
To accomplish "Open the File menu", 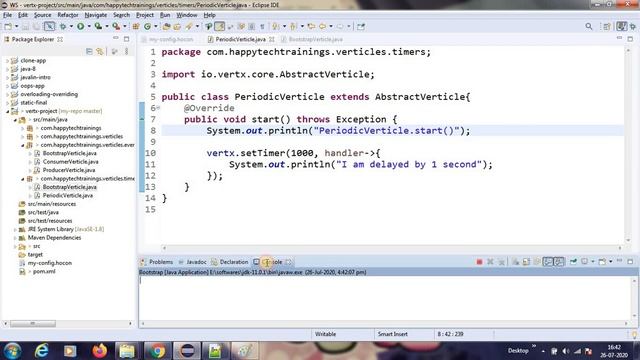I will point(7,15).
